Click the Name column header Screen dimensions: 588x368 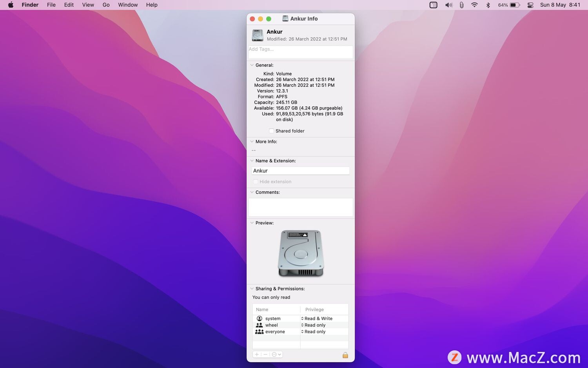(x=276, y=310)
